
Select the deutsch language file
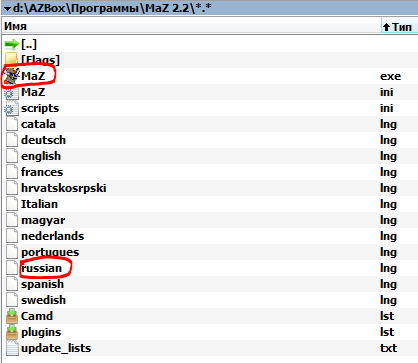43,140
